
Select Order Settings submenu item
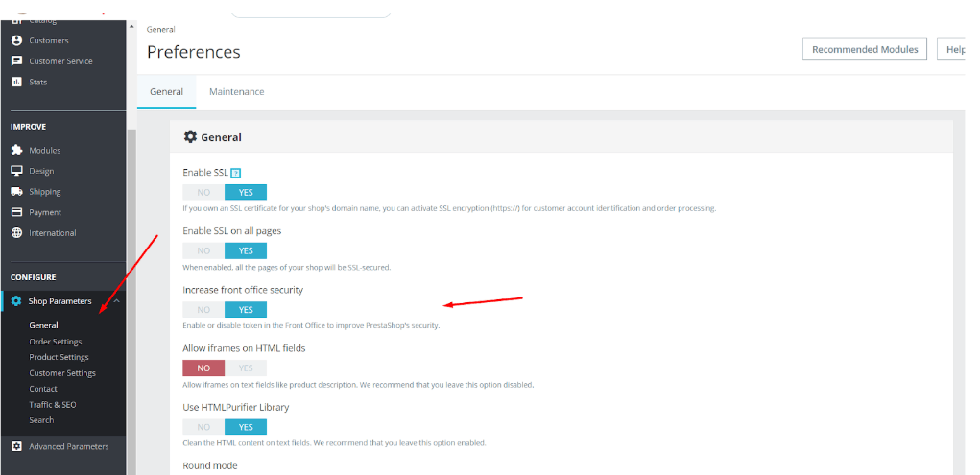tap(56, 342)
